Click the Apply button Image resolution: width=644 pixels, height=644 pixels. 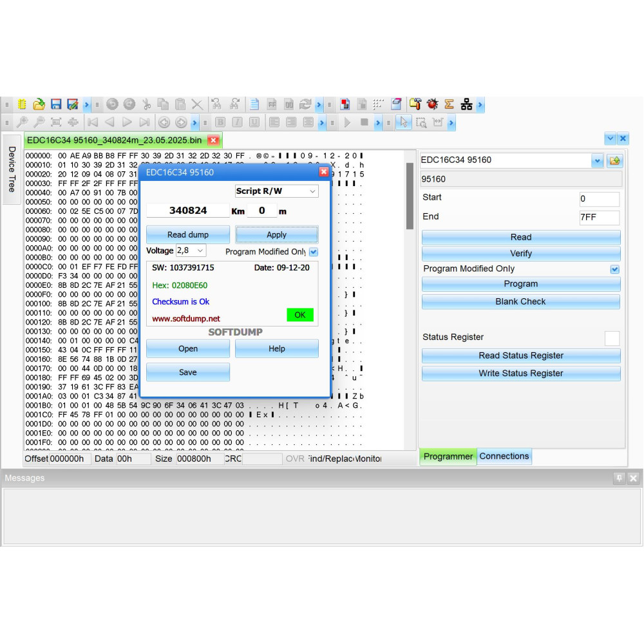click(x=276, y=234)
